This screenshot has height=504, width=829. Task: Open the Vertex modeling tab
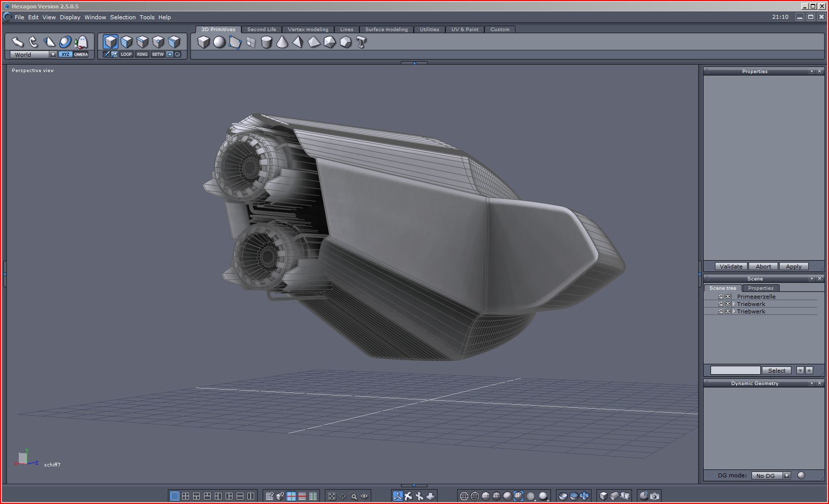[308, 30]
